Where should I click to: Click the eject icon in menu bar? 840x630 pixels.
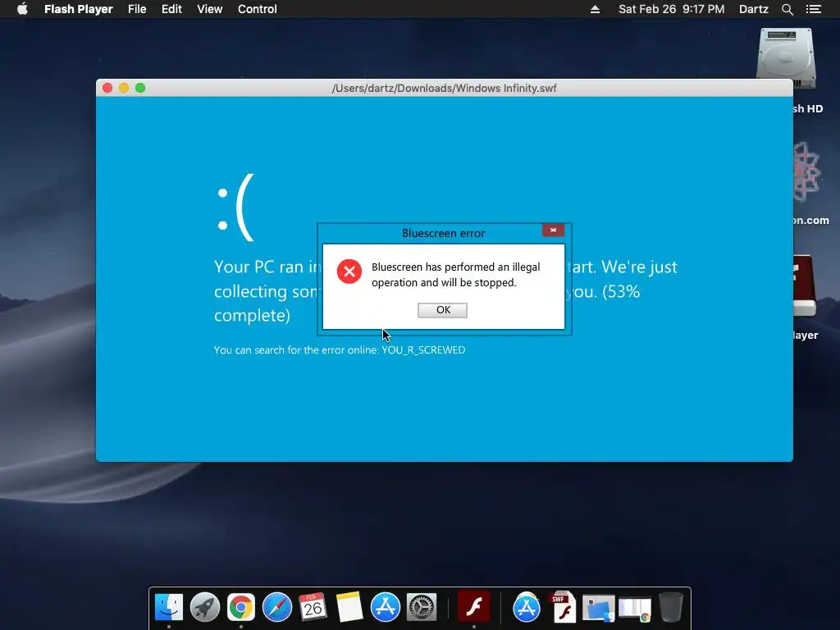pos(595,9)
